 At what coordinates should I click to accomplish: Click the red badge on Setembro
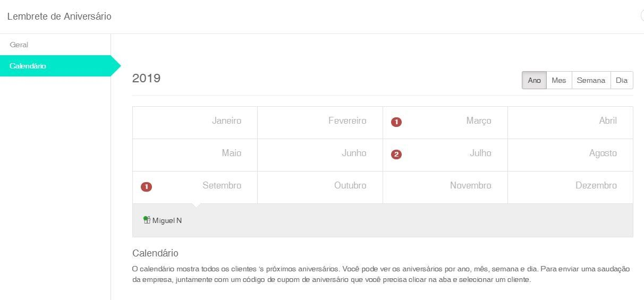[x=146, y=187]
